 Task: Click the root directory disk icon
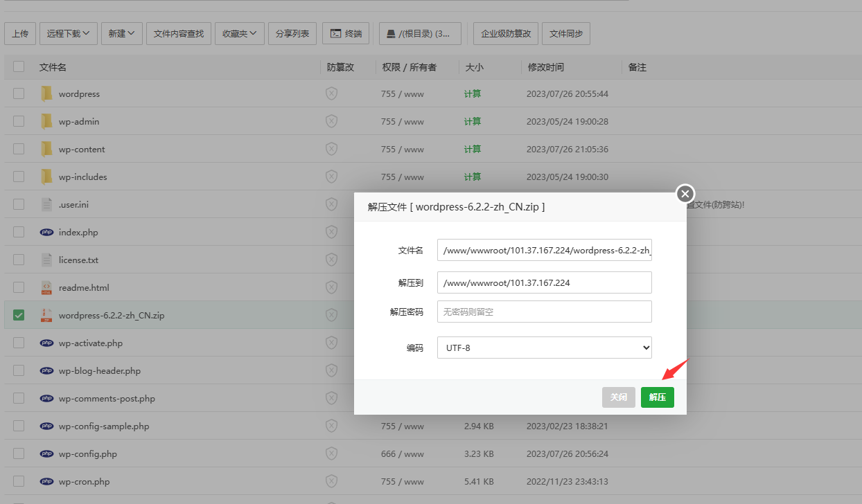[391, 33]
